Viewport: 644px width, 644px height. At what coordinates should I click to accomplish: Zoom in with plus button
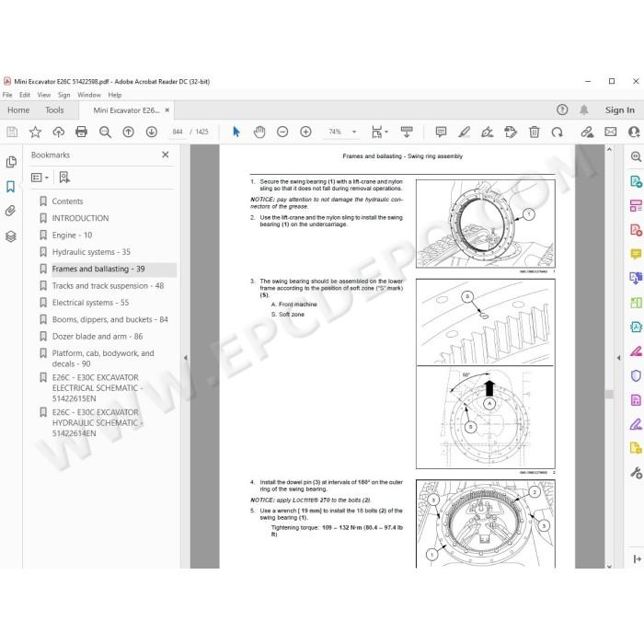click(x=305, y=132)
